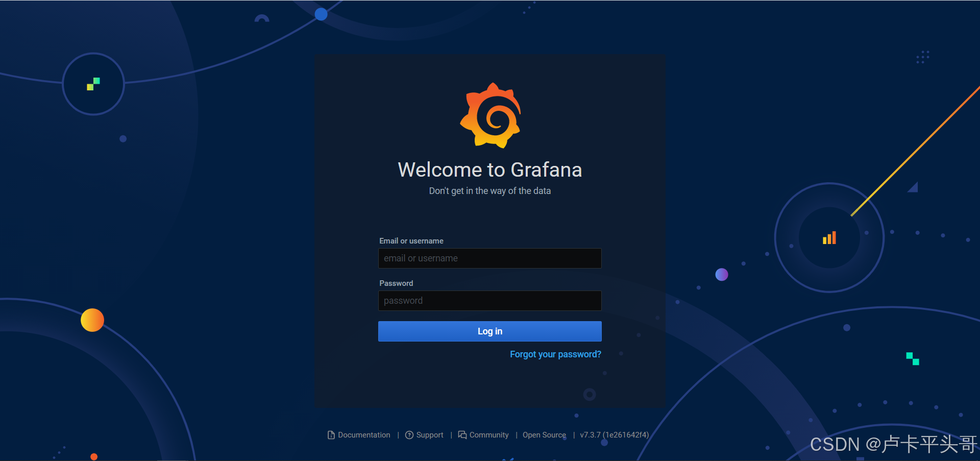Open the Forgot your password link

point(555,354)
